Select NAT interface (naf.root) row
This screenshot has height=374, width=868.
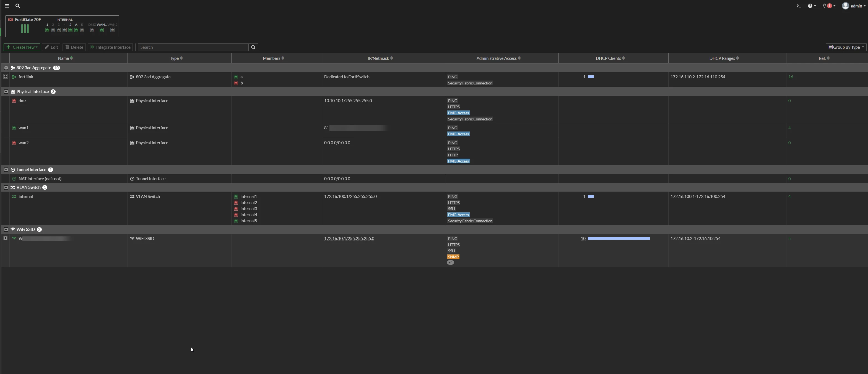pos(435,179)
